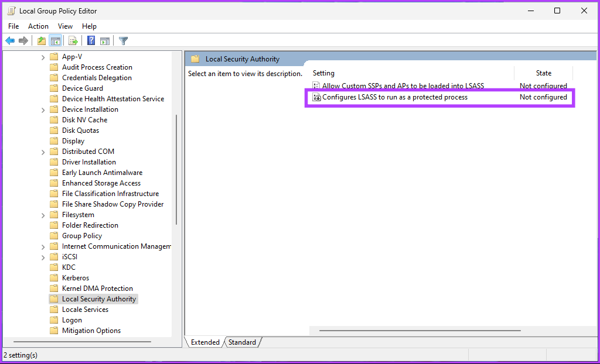Expand the iSCSI tree node
The image size is (600, 364).
pos(43,257)
